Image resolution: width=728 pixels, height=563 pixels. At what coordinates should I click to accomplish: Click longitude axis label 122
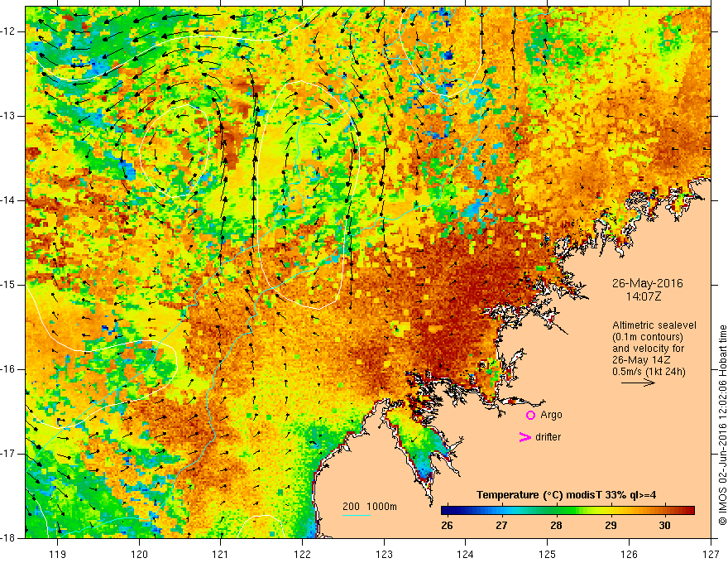(x=302, y=554)
